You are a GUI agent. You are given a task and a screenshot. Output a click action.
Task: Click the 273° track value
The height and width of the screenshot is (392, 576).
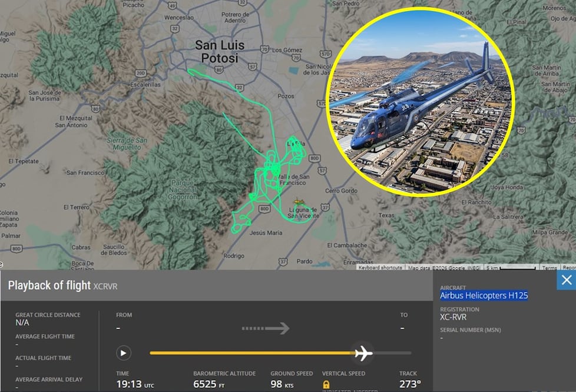(x=410, y=384)
